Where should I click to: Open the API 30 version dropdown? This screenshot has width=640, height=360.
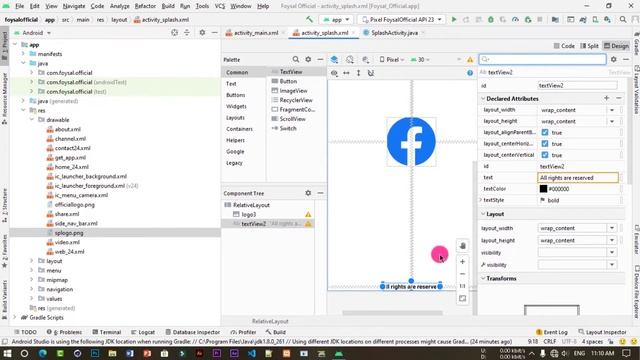coord(420,60)
